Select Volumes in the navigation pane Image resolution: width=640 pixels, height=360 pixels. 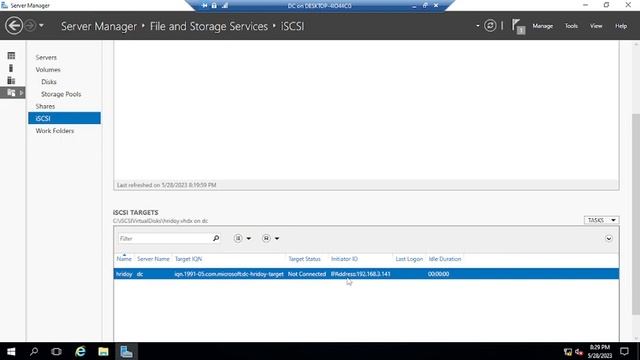48,70
